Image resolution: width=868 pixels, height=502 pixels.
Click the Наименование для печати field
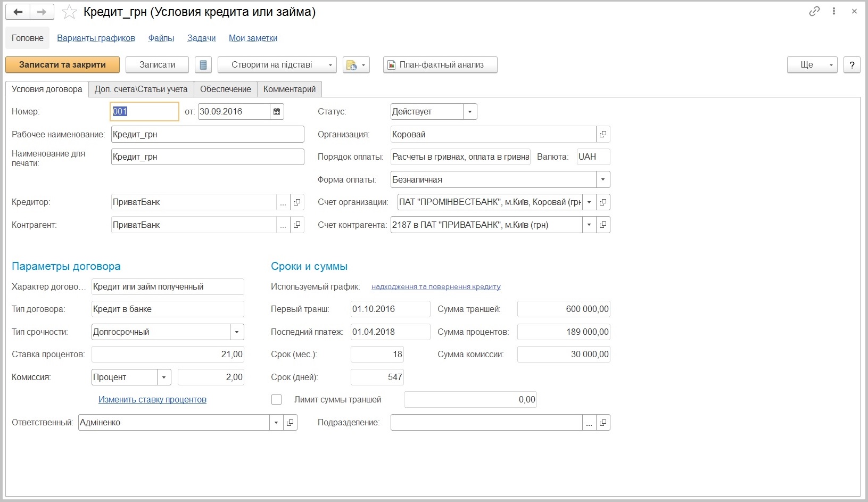(208, 157)
